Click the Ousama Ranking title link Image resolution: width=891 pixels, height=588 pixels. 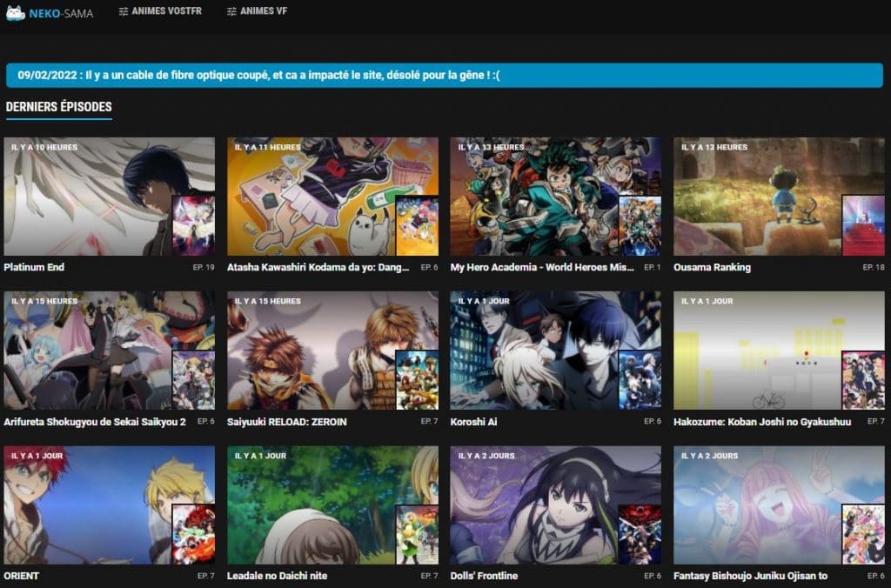pos(712,267)
